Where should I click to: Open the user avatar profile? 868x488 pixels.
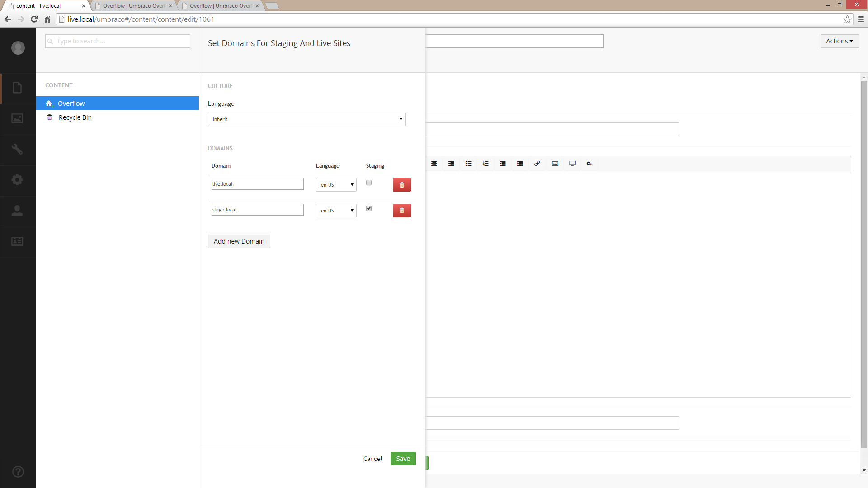(18, 48)
